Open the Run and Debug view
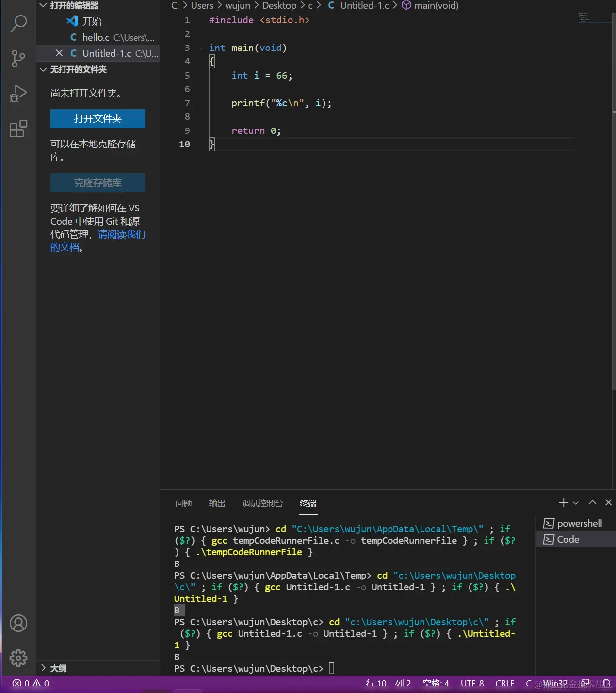This screenshot has width=616, height=693. coord(18,94)
